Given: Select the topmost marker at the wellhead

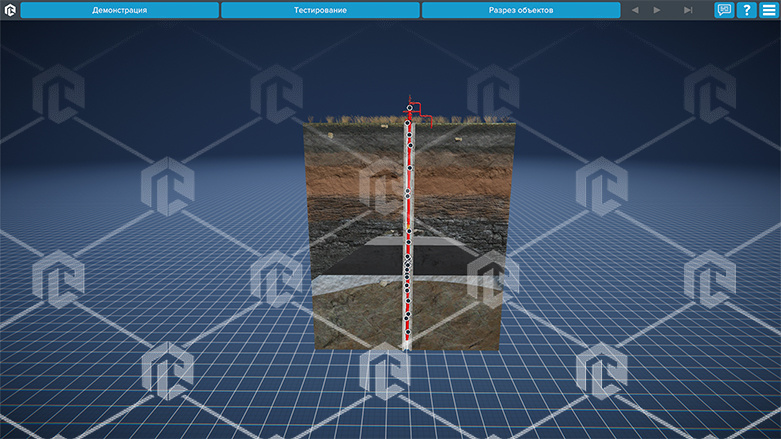Looking at the screenshot, I should (409, 108).
